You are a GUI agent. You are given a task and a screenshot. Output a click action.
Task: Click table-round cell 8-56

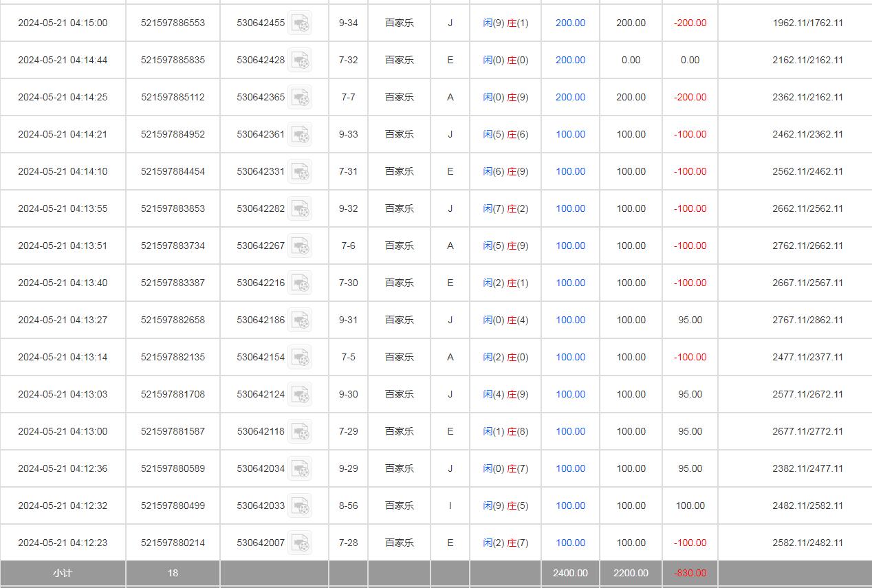348,505
